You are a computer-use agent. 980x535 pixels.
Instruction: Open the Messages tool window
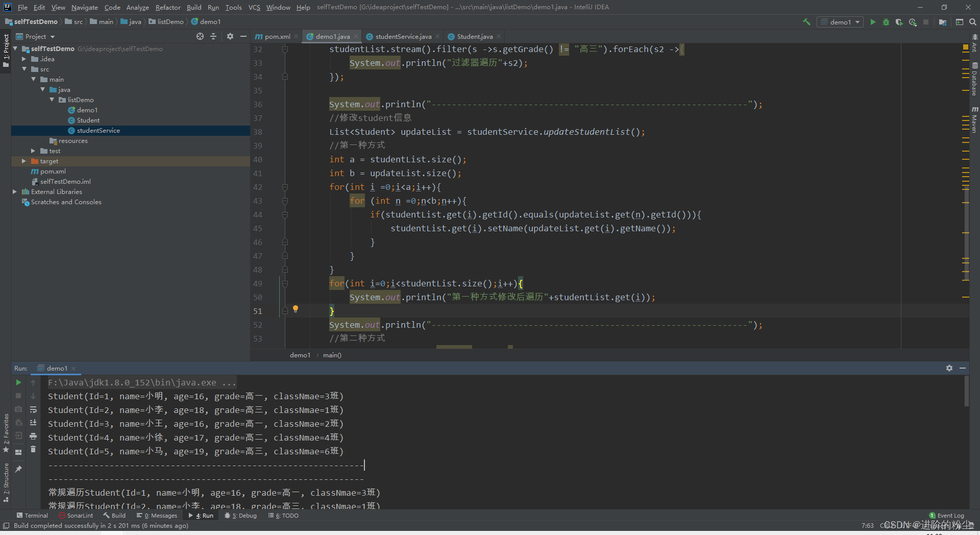pyautogui.click(x=157, y=516)
